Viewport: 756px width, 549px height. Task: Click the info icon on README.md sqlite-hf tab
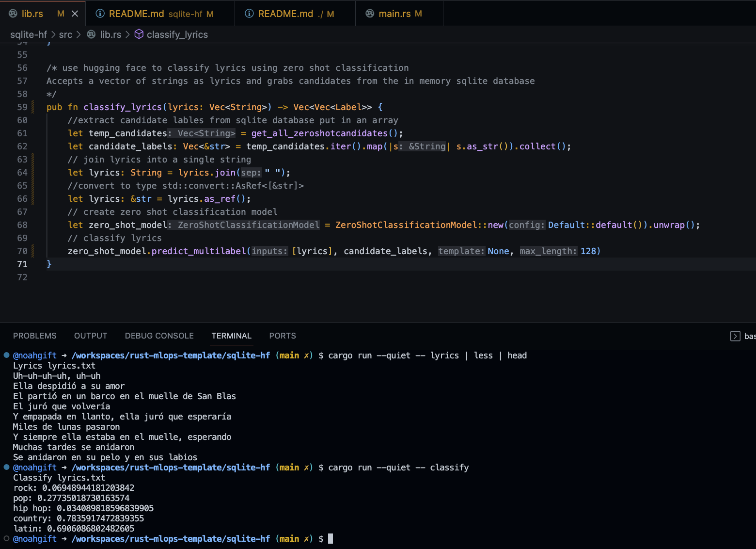click(100, 14)
